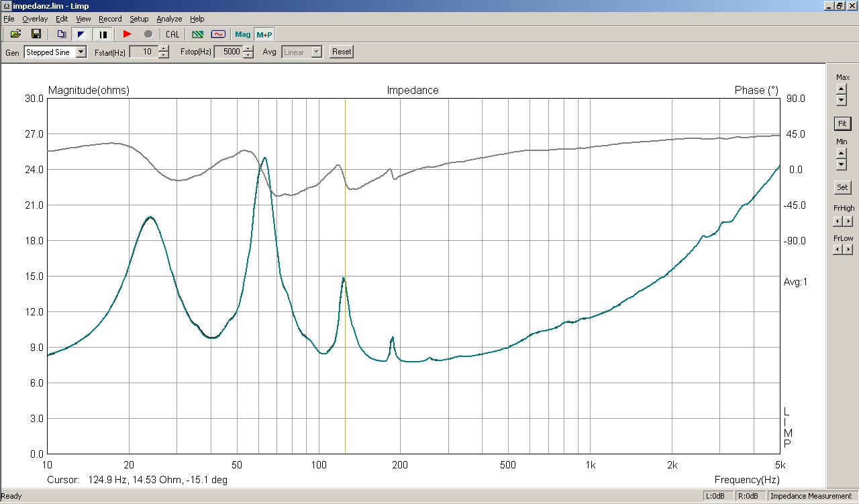The image size is (859, 504).
Task: Stop recording with the gray circle icon
Action: [x=148, y=34]
